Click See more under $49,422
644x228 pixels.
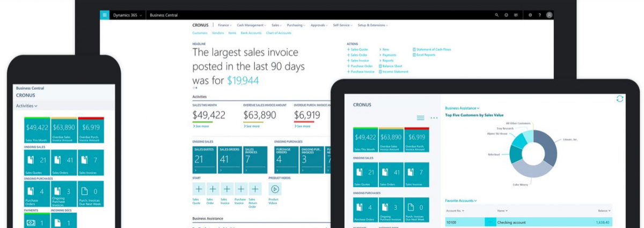click(x=201, y=126)
